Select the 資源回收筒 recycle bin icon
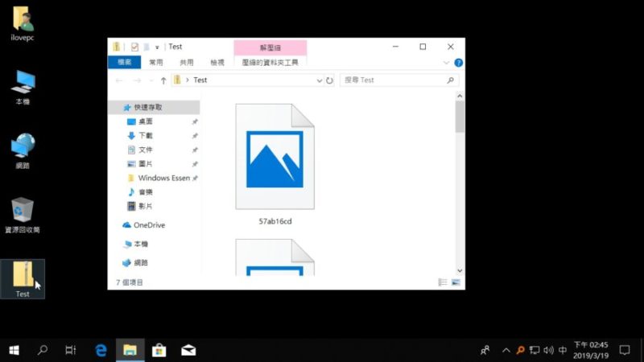The image size is (644, 362). [23, 215]
